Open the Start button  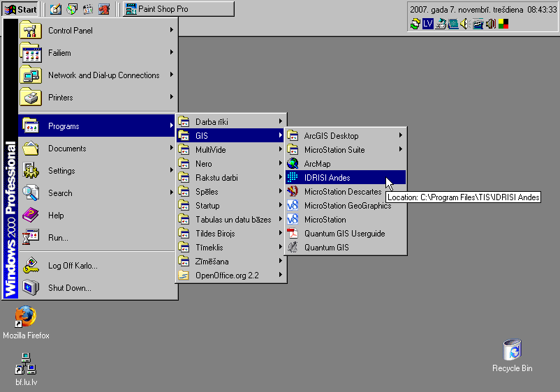coord(20,9)
